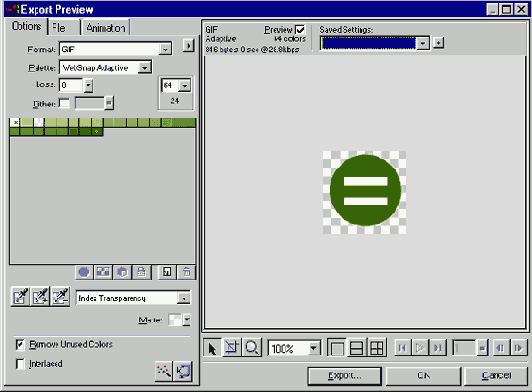
Task: Click the Export... button
Action: [x=344, y=376]
